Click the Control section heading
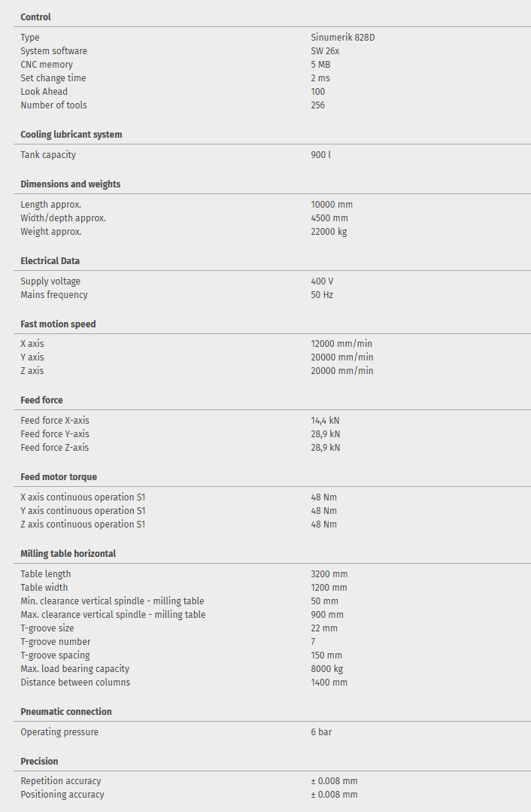This screenshot has width=531, height=812. click(35, 17)
